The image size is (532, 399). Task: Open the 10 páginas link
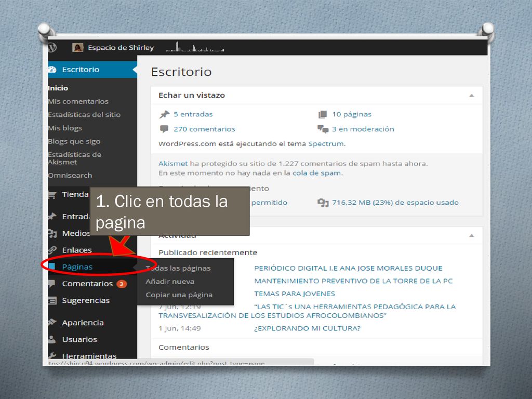coord(352,114)
